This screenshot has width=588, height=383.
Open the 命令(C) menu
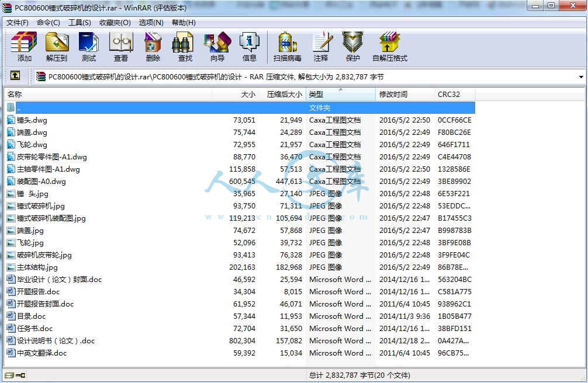click(49, 23)
